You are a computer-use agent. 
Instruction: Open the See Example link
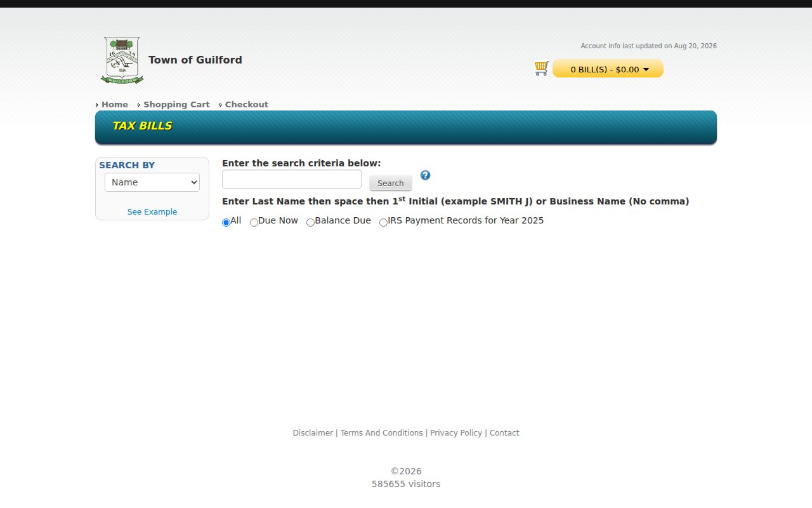(x=152, y=212)
